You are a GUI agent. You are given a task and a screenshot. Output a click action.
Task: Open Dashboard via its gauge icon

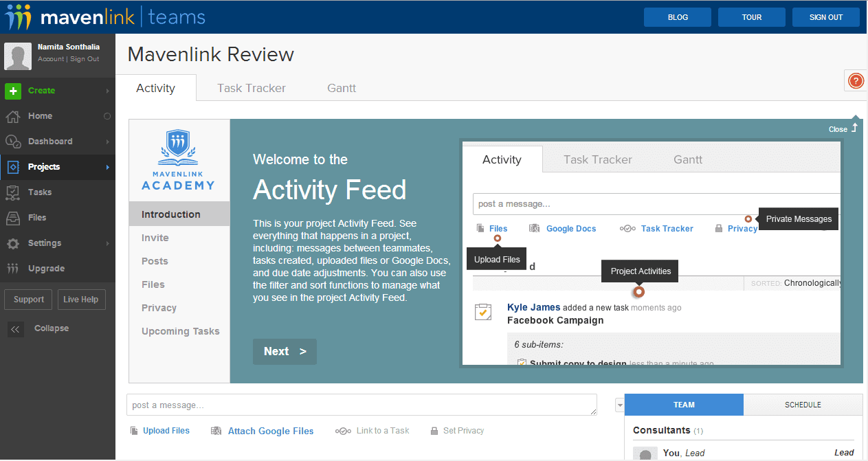13,142
